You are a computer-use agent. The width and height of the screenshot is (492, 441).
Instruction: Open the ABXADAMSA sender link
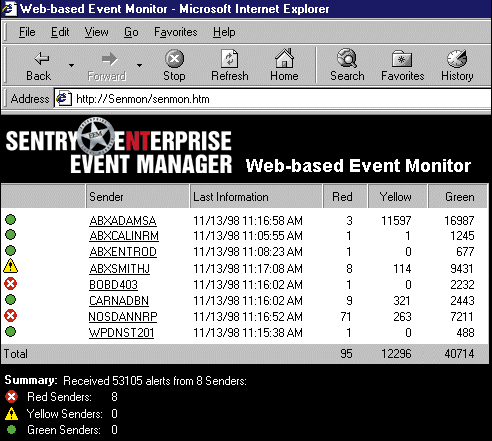[x=123, y=221]
